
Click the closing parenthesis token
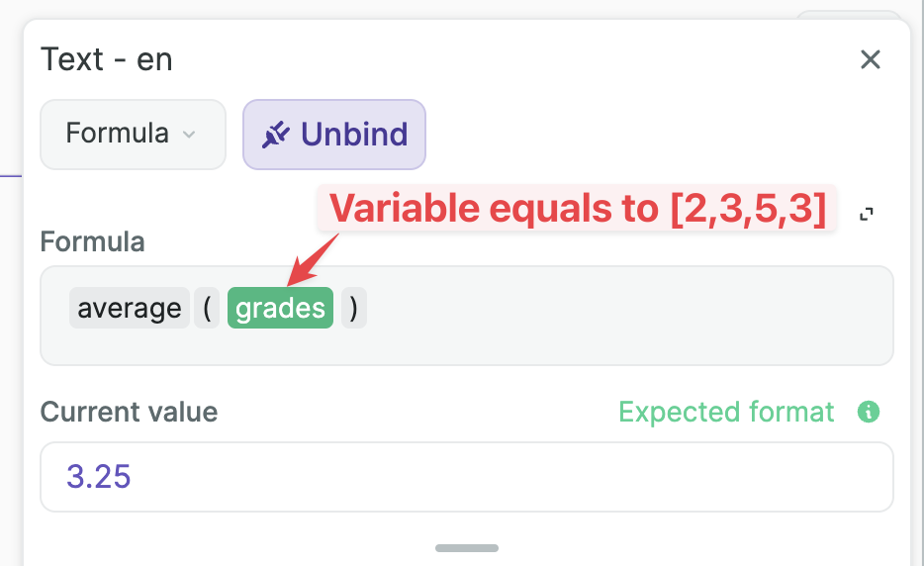click(353, 309)
